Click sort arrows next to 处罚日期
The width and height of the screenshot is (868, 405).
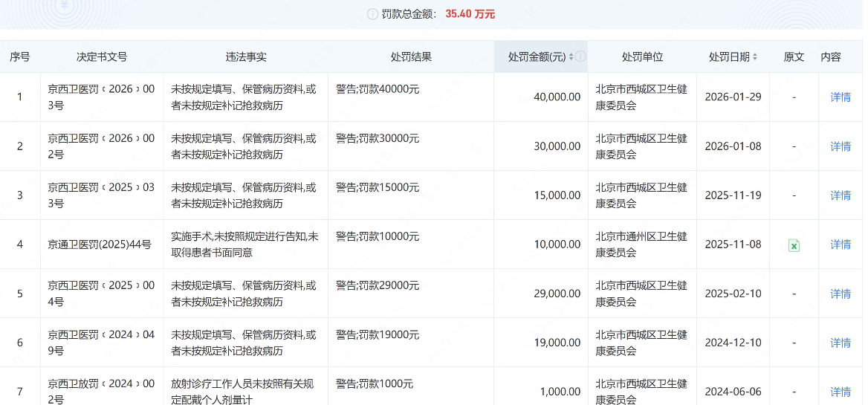click(x=755, y=56)
